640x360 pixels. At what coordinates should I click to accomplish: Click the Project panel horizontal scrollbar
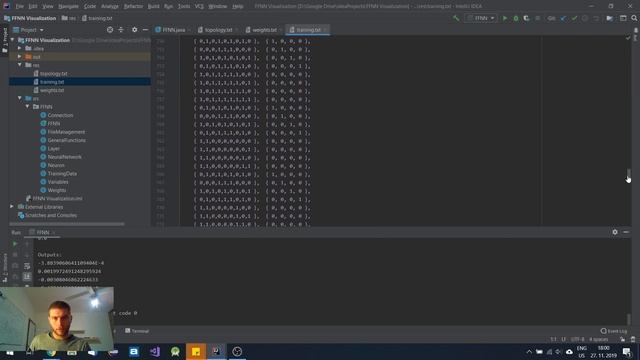[67, 224]
